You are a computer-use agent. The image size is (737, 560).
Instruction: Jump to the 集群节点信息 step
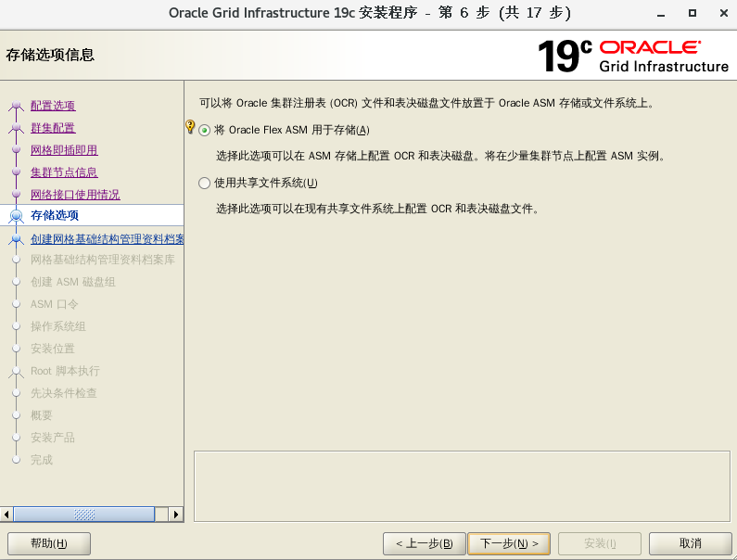click(64, 172)
